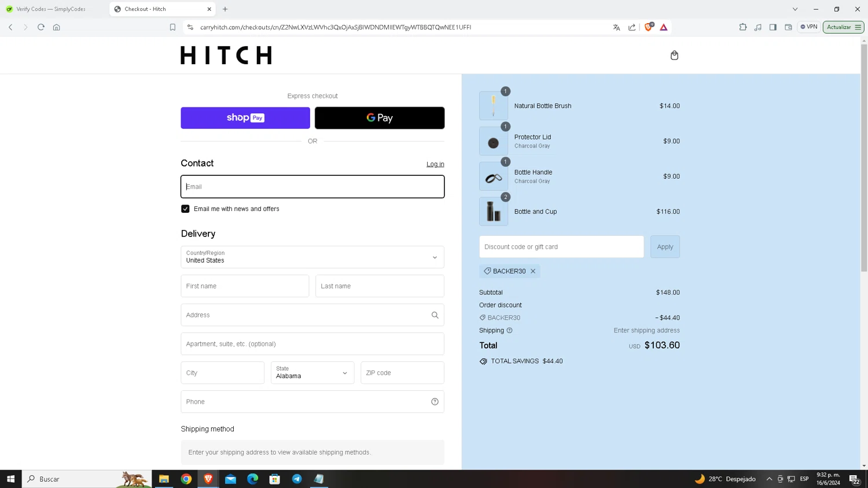Click the phone field help icon

point(435,402)
